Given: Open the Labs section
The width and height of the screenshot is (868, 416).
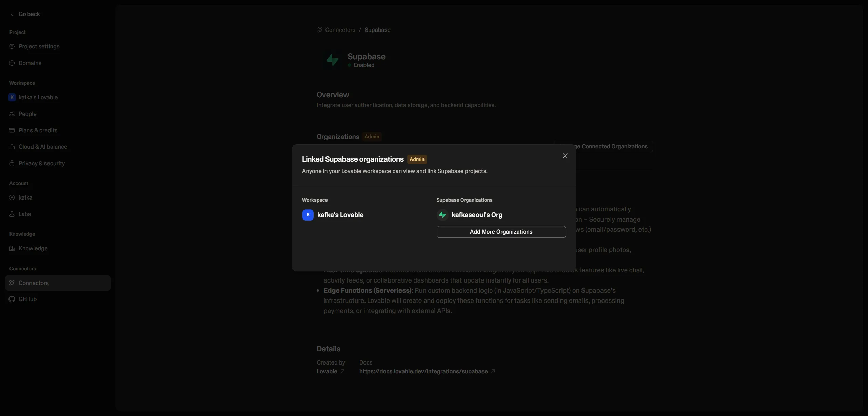Looking at the screenshot, I should (x=25, y=214).
